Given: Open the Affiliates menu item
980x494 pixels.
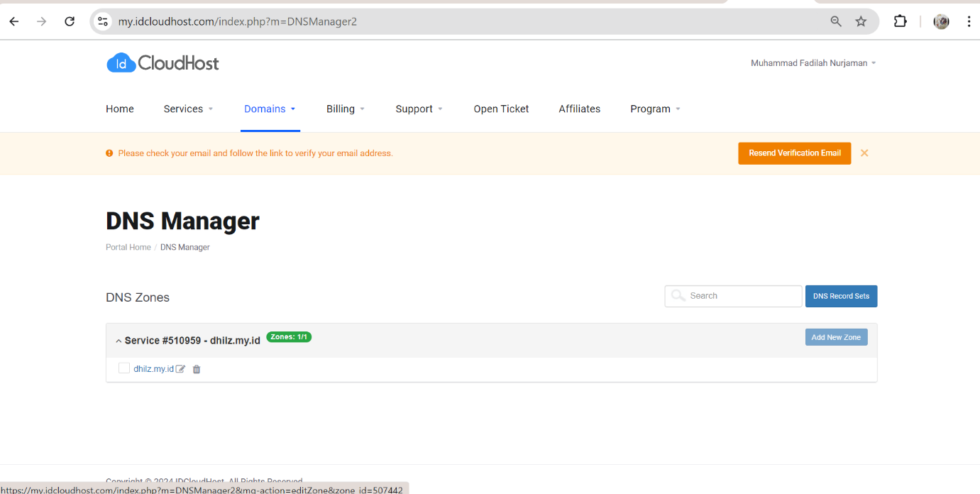Looking at the screenshot, I should 580,109.
